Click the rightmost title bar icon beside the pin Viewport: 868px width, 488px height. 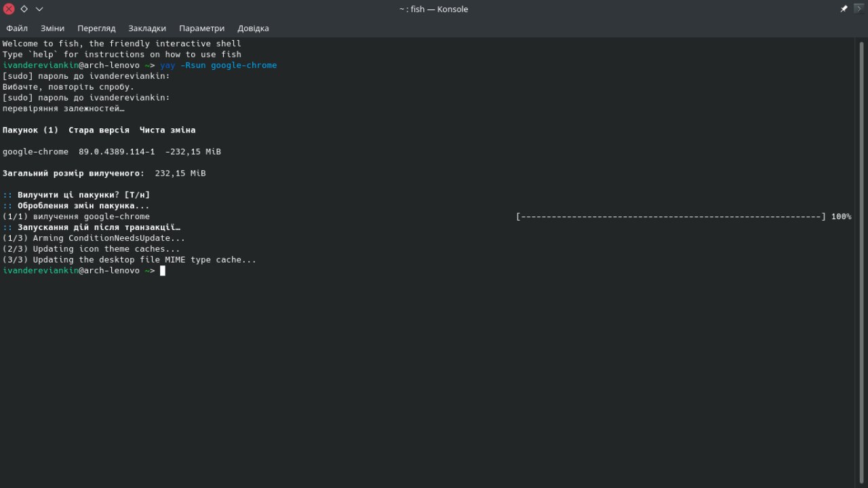tap(859, 9)
